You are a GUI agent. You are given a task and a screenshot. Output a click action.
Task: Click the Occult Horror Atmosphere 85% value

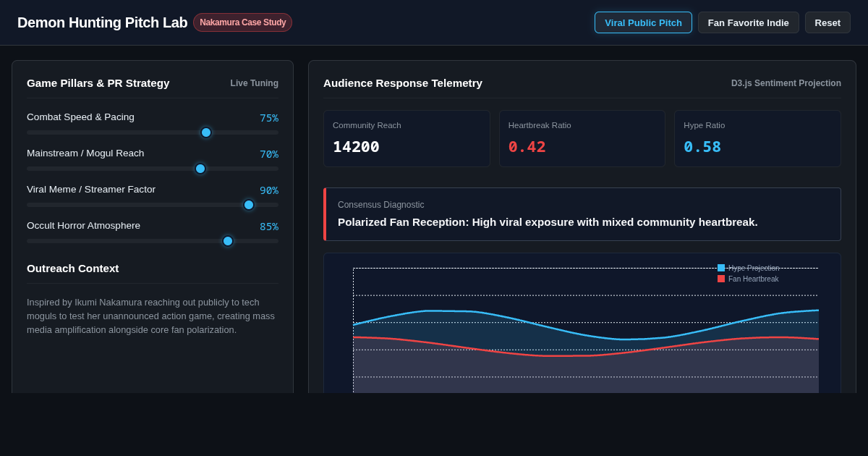coord(269,227)
